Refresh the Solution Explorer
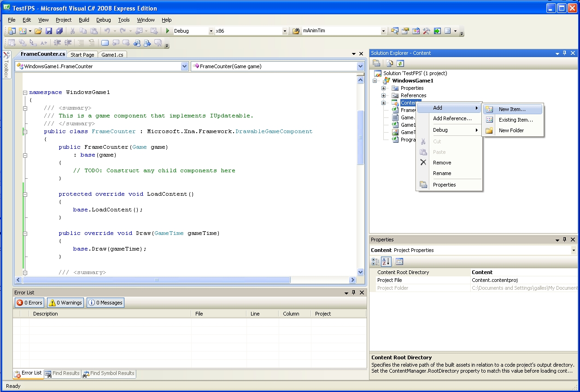The width and height of the screenshot is (580, 392). [x=400, y=64]
